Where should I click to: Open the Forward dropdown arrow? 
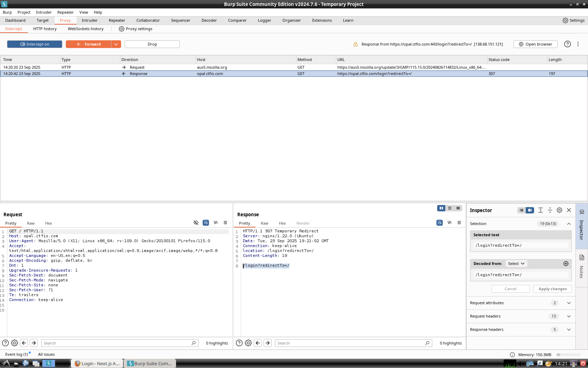[116, 44]
